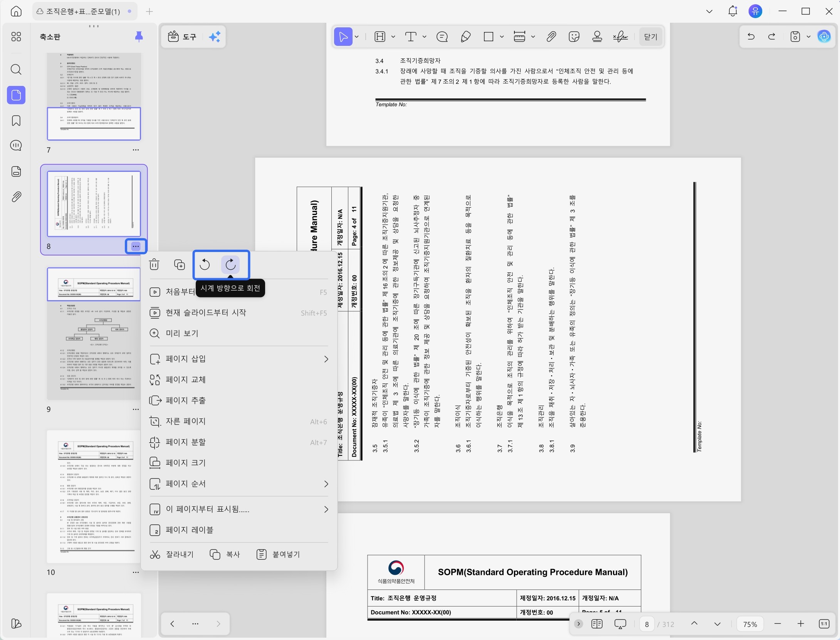Screen dimensions: 840x640
Task: Select the stamp tool
Action: click(x=597, y=37)
